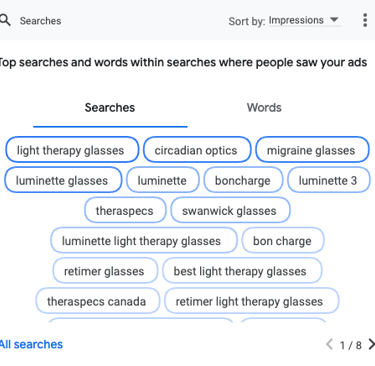The width and height of the screenshot is (375, 366).
Task: Select the swanwick glasses chip
Action: tap(230, 210)
